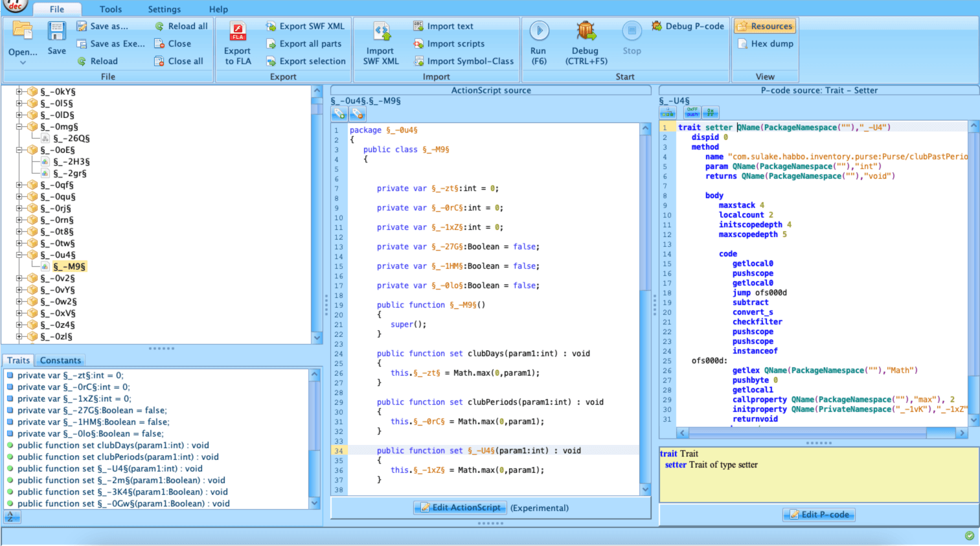Toggle the P-code graph view button
The width and height of the screenshot is (980, 546).
pyautogui.click(x=668, y=113)
